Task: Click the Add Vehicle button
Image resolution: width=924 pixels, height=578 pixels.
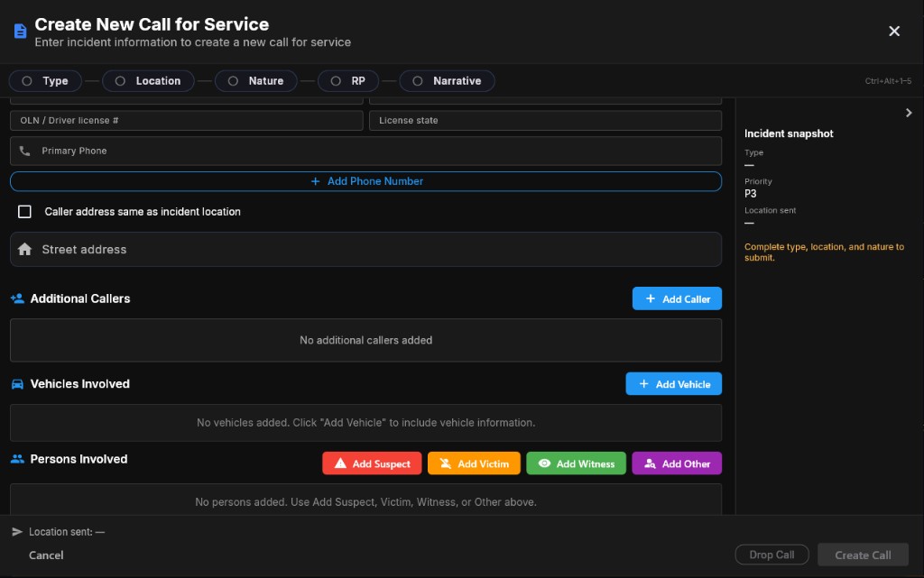Action: (x=673, y=384)
